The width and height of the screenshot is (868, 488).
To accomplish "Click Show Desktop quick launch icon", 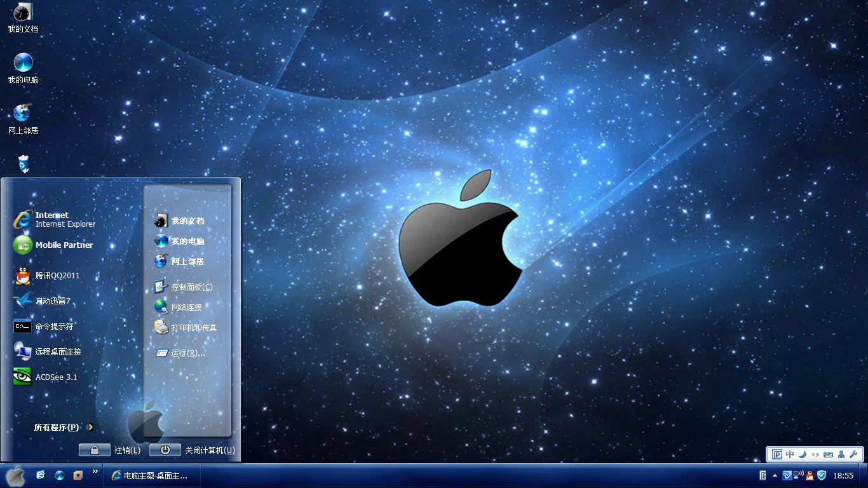I will 41,475.
